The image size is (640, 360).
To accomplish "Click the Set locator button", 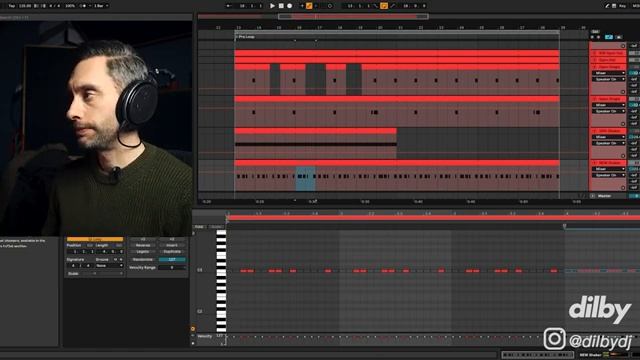I will tap(595, 31).
